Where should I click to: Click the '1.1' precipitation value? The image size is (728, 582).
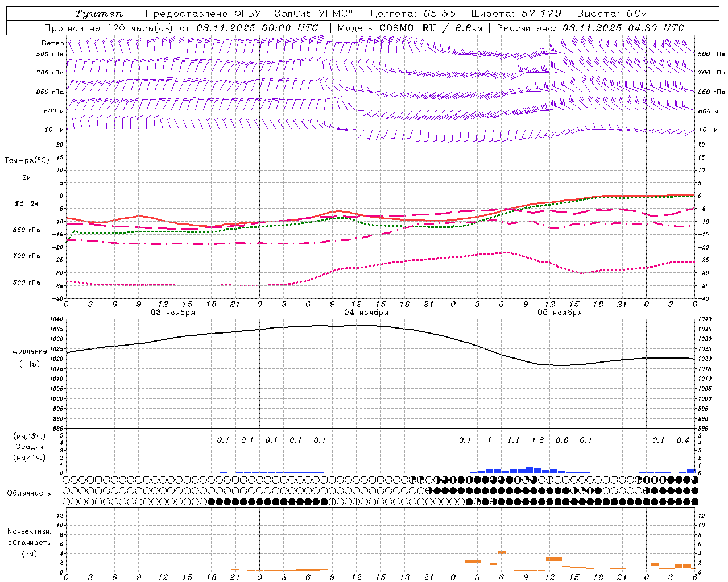(x=513, y=440)
